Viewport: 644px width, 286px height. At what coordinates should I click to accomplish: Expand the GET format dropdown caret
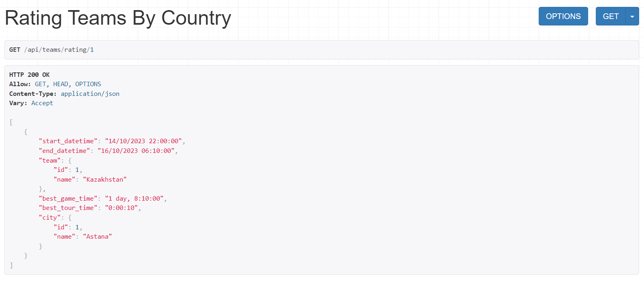632,17
